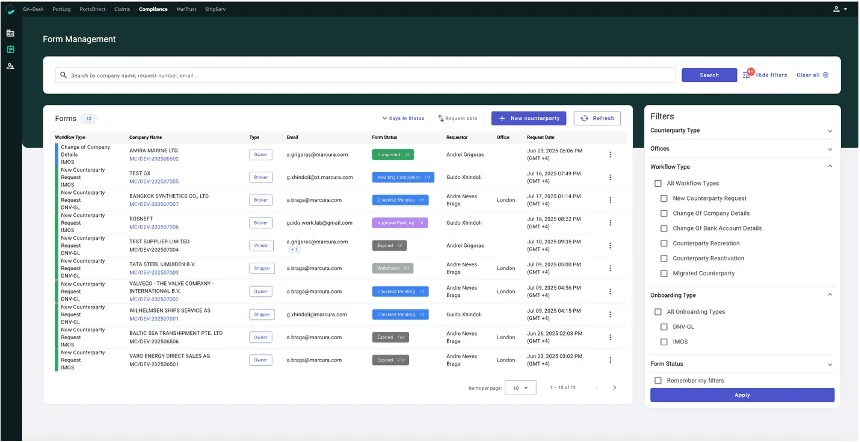The width and height of the screenshot is (860, 442).
Task: Click the Forms count badge
Action: [89, 118]
